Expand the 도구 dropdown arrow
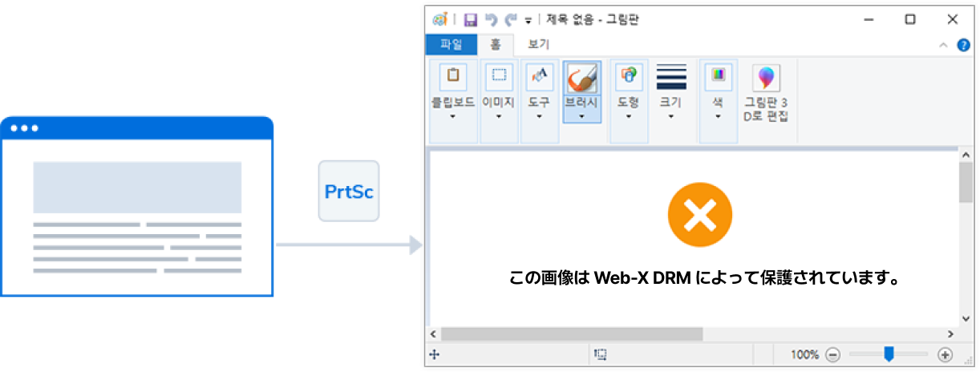This screenshot has width=980, height=372. 539,116
